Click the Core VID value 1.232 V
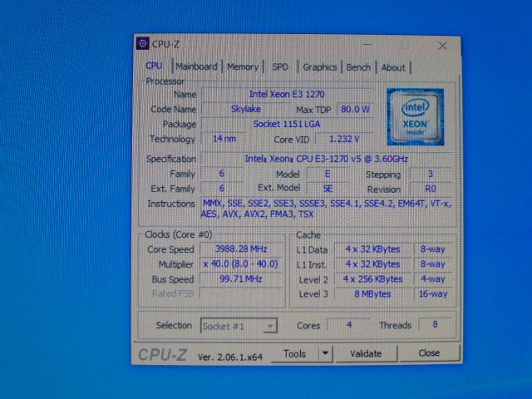Screen dimensions: 532x399 [344, 139]
